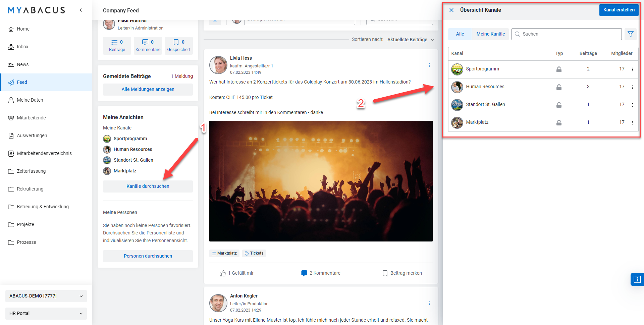The image size is (644, 325).
Task: Sort by the Mitglieder column header
Action: click(x=622, y=53)
